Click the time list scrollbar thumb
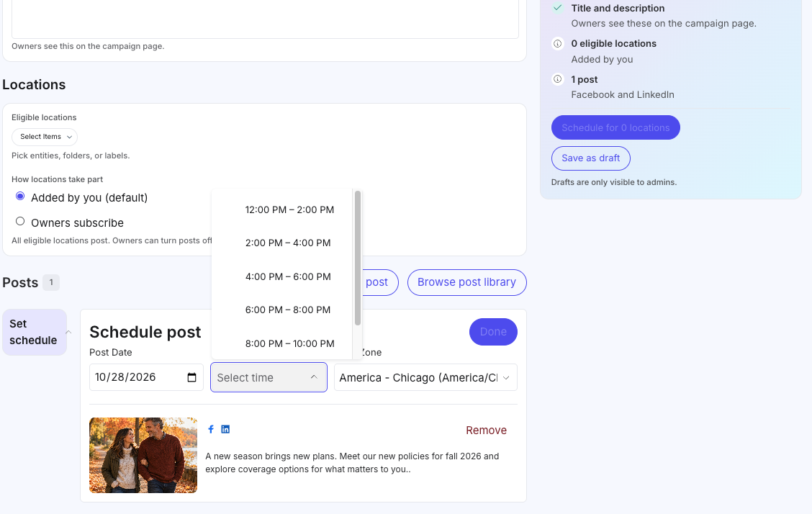 pyautogui.click(x=357, y=258)
